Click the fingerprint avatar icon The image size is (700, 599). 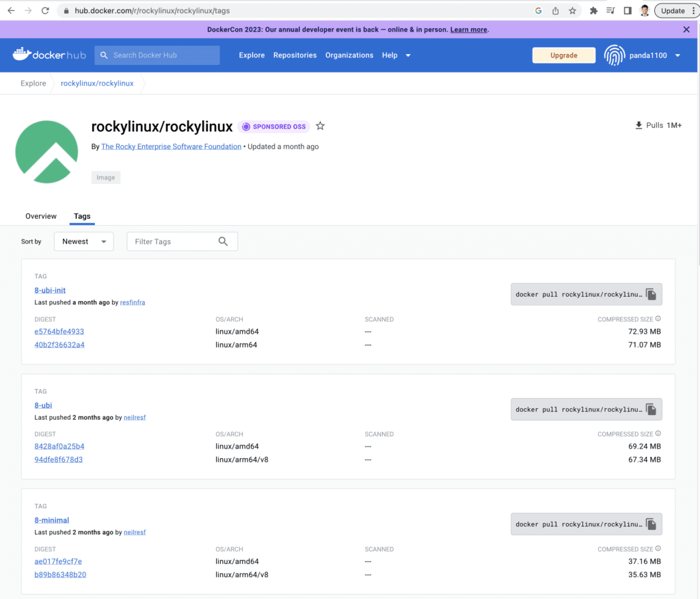[x=614, y=55]
